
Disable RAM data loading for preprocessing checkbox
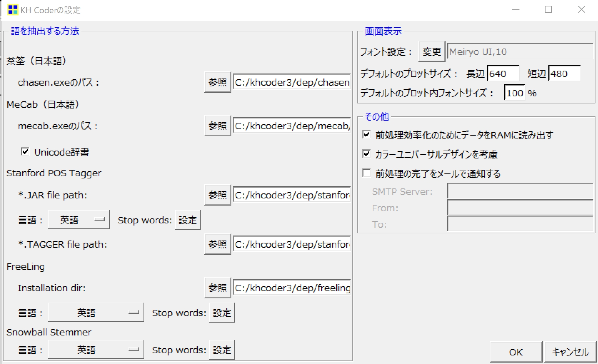click(366, 135)
